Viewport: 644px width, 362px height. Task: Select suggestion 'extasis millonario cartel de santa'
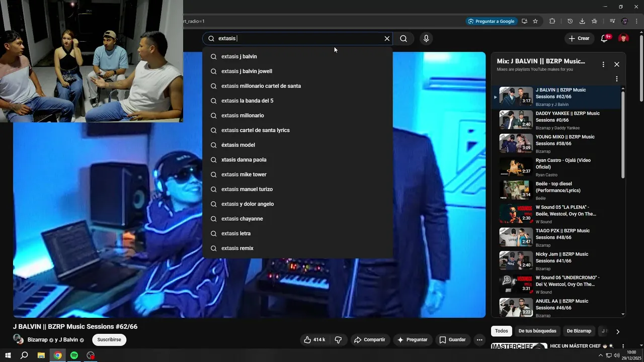click(x=297, y=86)
